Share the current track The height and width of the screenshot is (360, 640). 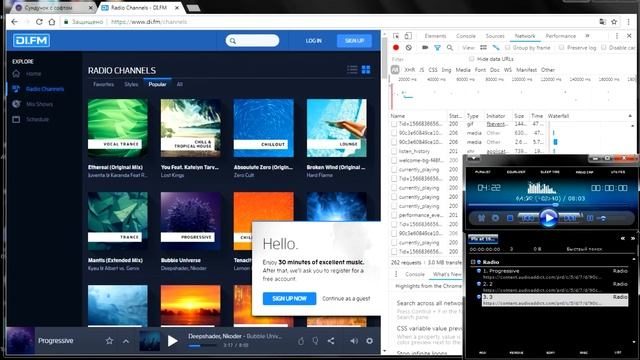[331, 341]
